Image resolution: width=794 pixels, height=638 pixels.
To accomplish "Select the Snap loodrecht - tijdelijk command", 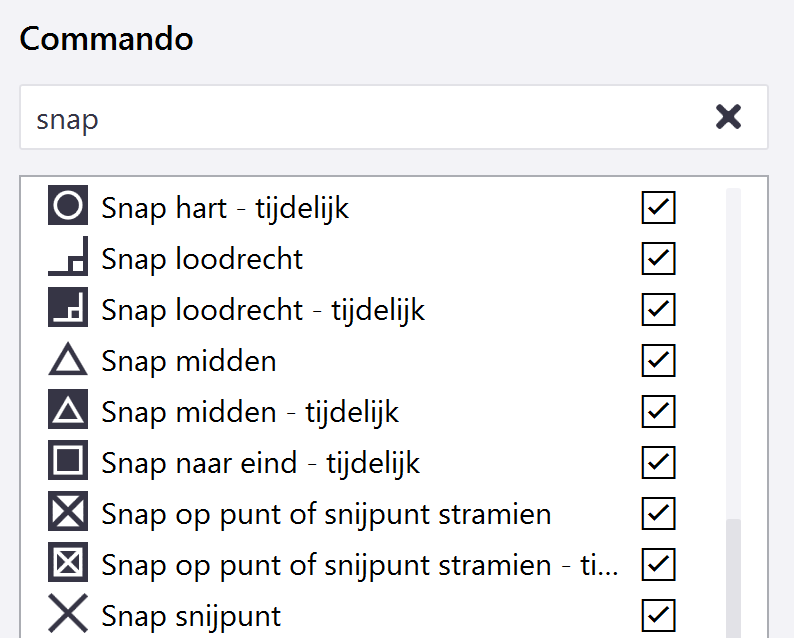I will click(263, 310).
